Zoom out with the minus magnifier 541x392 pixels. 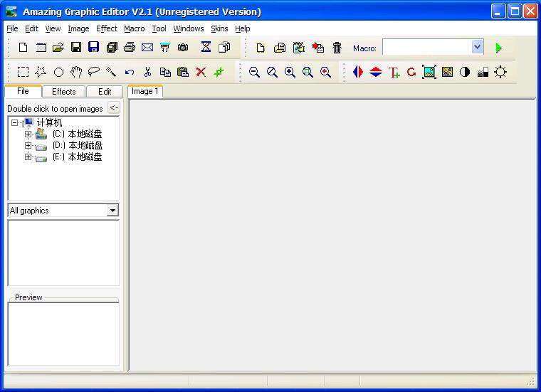(254, 72)
